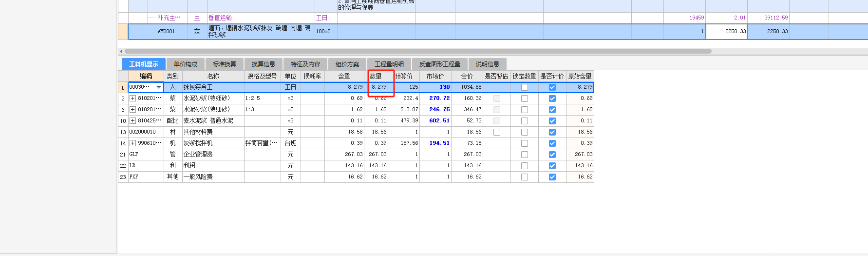Expand row 10 code 810425 素水泥浆
The image size is (868, 256).
(x=132, y=121)
